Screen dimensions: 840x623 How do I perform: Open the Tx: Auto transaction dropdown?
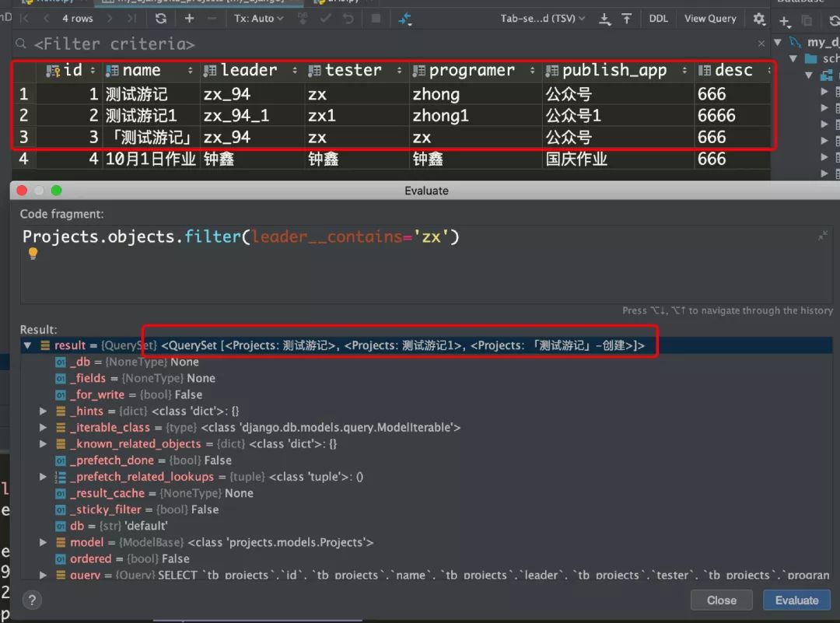(x=259, y=19)
